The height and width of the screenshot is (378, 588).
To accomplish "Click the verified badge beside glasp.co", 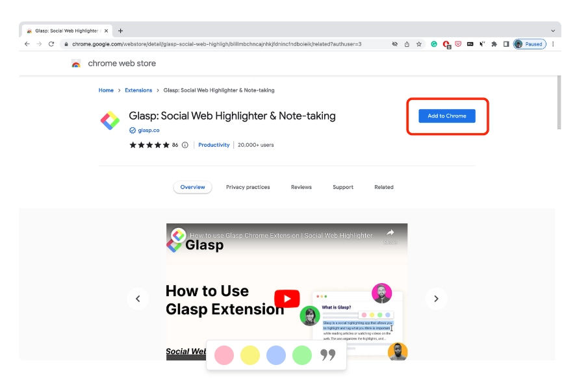I will (x=133, y=131).
